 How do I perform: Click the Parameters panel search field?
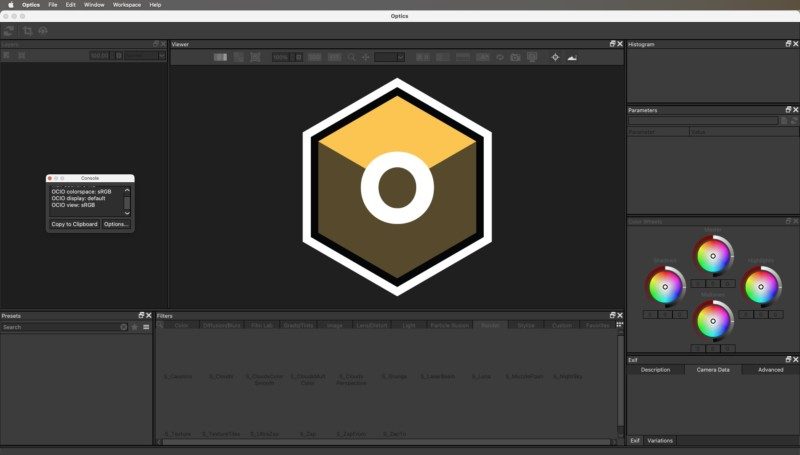(x=703, y=121)
